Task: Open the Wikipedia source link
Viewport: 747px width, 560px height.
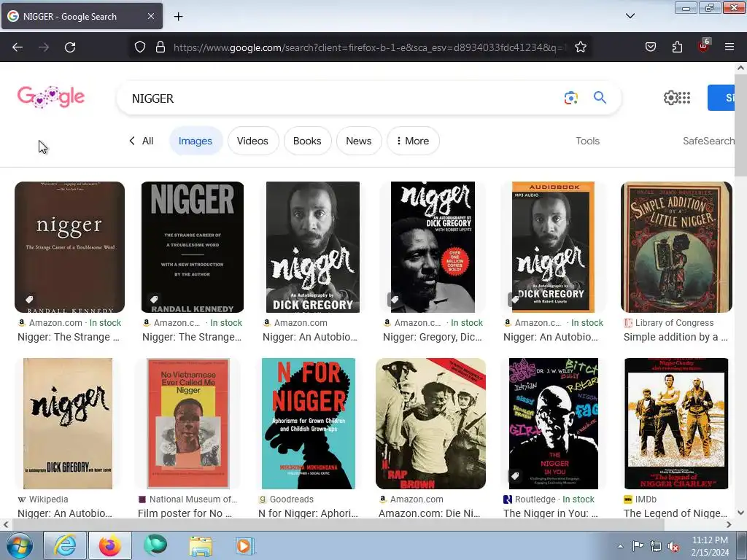Action: [43, 499]
